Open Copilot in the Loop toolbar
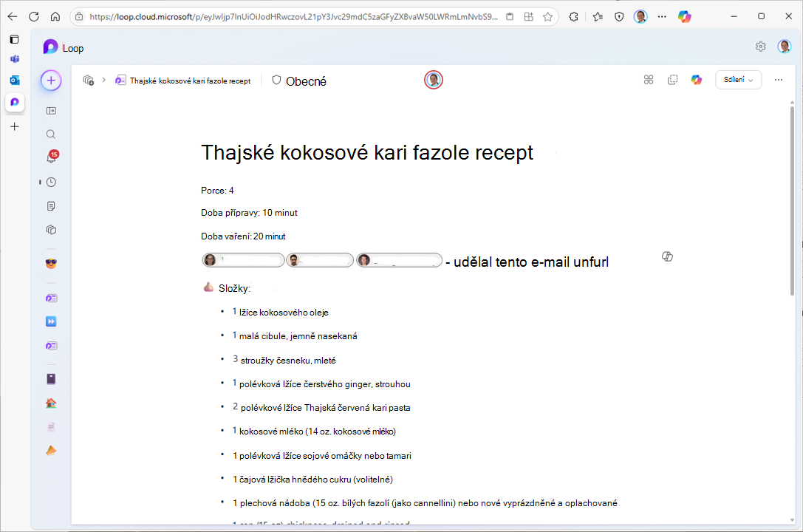Image resolution: width=803 pixels, height=532 pixels. (696, 79)
